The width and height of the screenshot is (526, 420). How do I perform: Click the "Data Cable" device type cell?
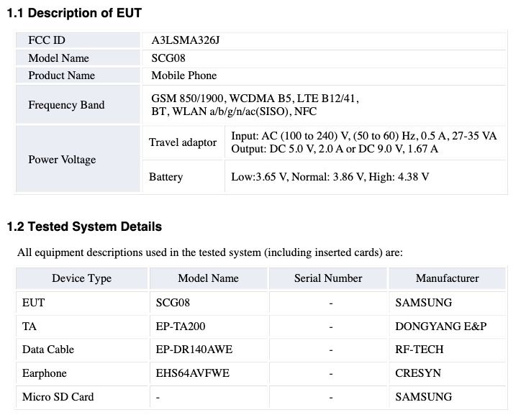(x=48, y=350)
